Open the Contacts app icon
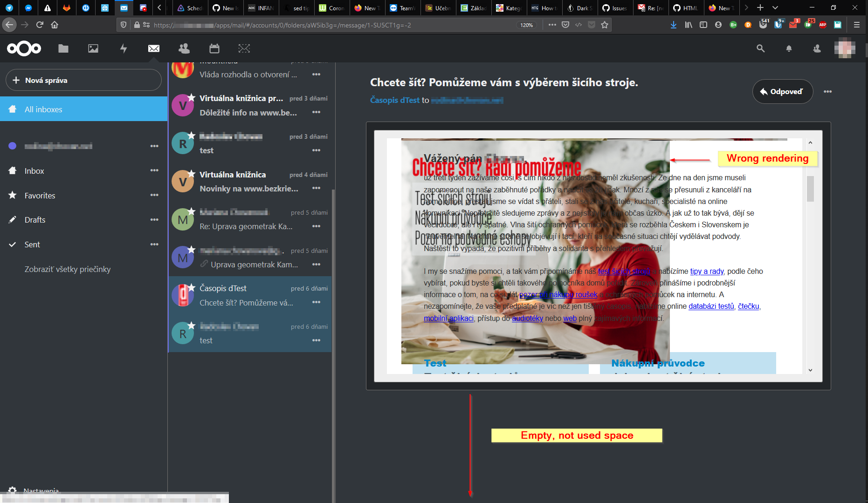Screen dimensions: 868x503 point(183,48)
